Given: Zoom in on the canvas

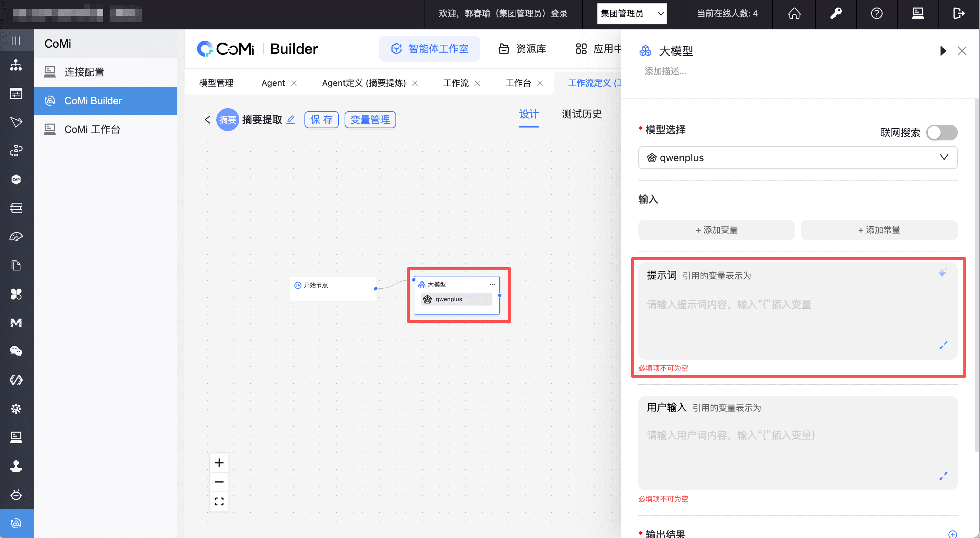Looking at the screenshot, I should (x=219, y=463).
